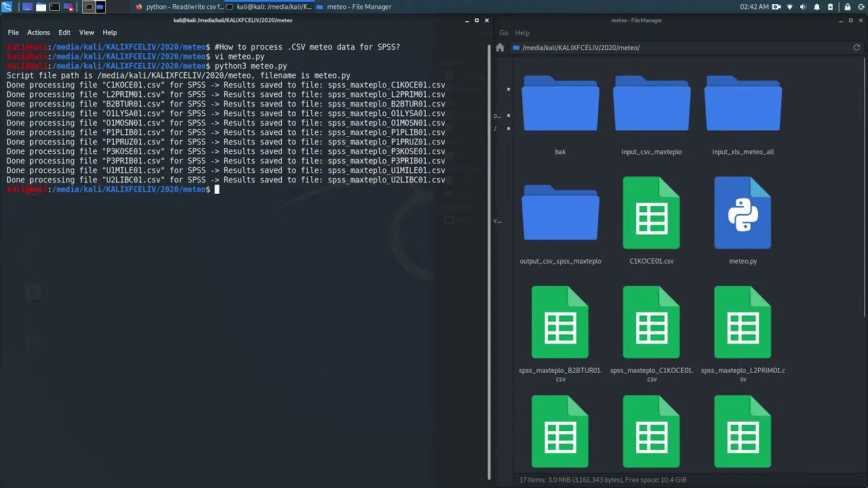Open the terminal Actions menu

coord(38,33)
